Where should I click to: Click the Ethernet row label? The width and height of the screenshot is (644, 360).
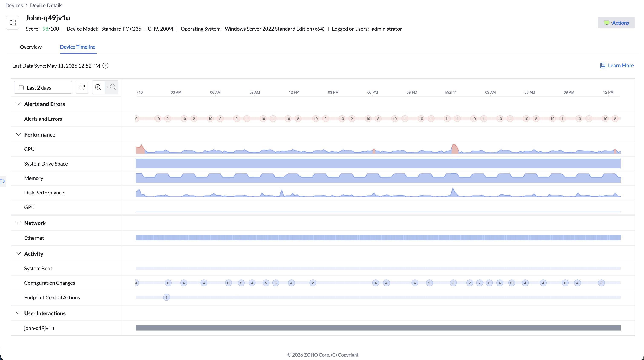[34, 238]
